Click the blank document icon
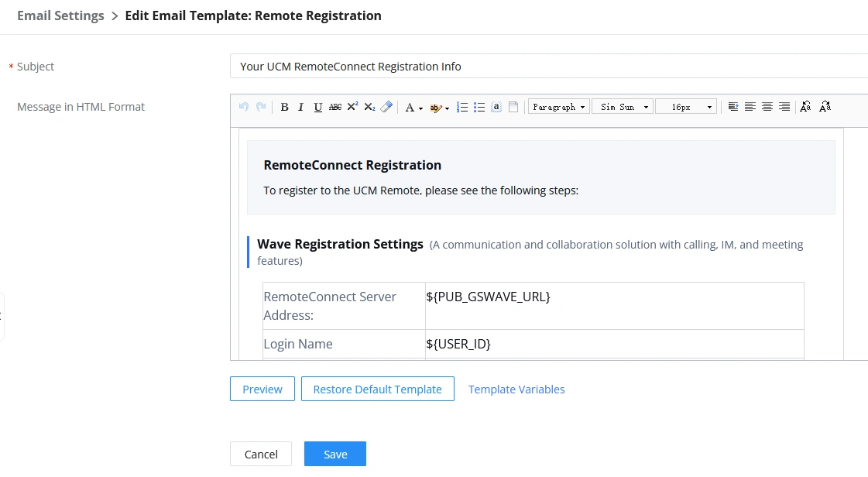Viewport: 868px width, 477px height. pyautogui.click(x=513, y=107)
